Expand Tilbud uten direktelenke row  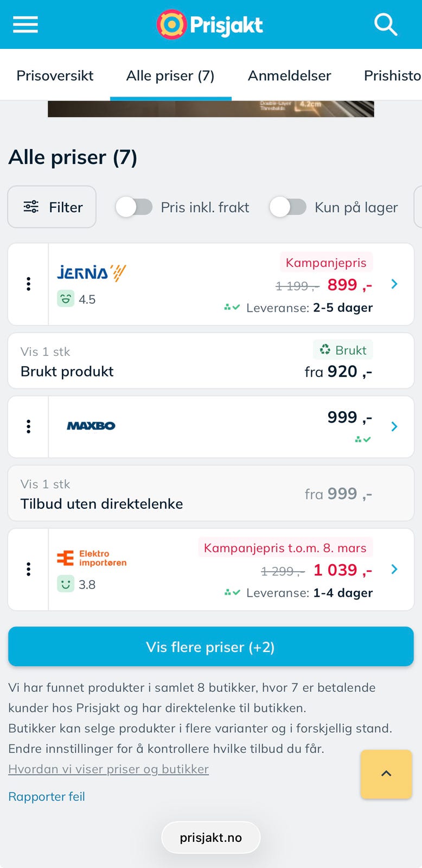click(x=210, y=494)
